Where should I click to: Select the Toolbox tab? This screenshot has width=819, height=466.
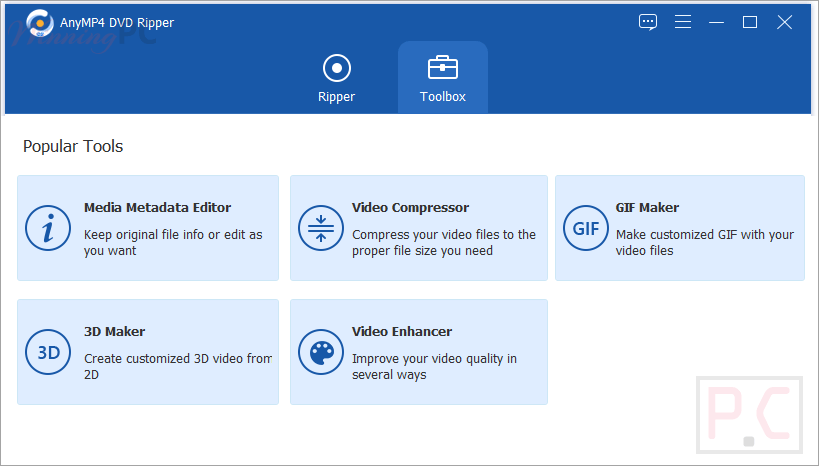443,78
